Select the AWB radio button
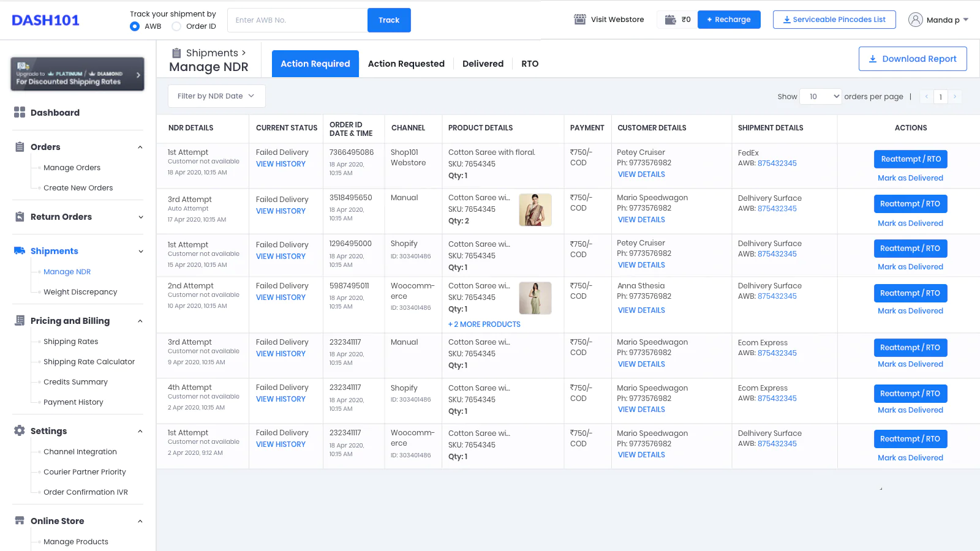 [135, 26]
